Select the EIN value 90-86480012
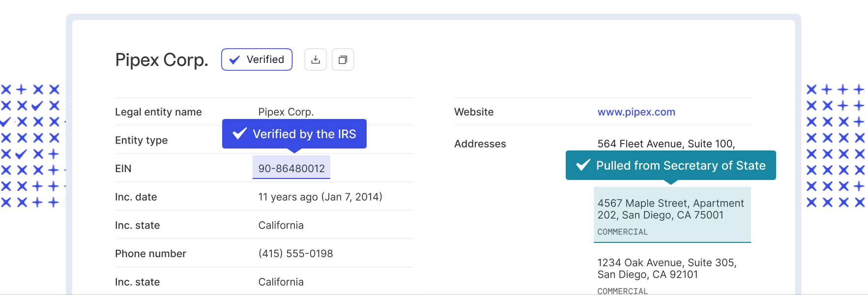 point(291,168)
